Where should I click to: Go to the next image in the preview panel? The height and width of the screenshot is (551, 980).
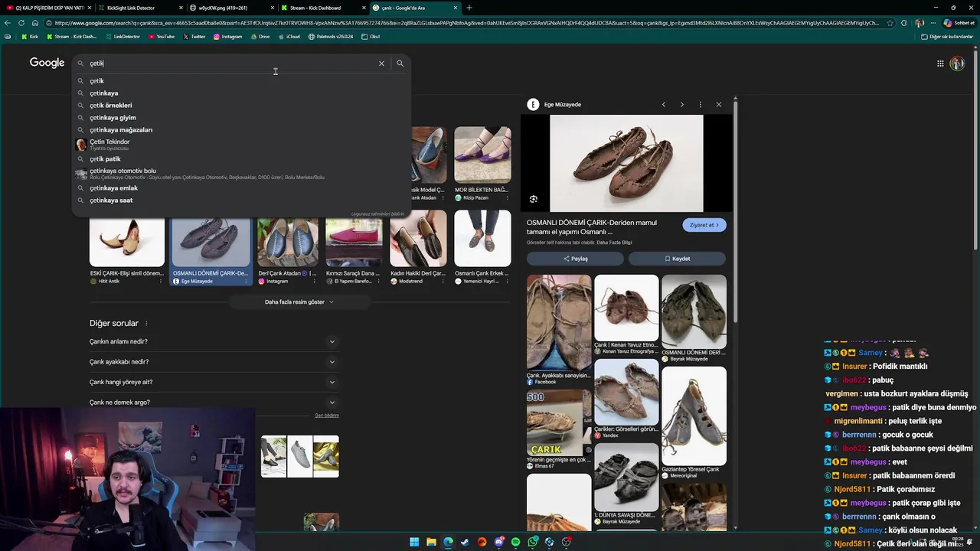coord(681,105)
